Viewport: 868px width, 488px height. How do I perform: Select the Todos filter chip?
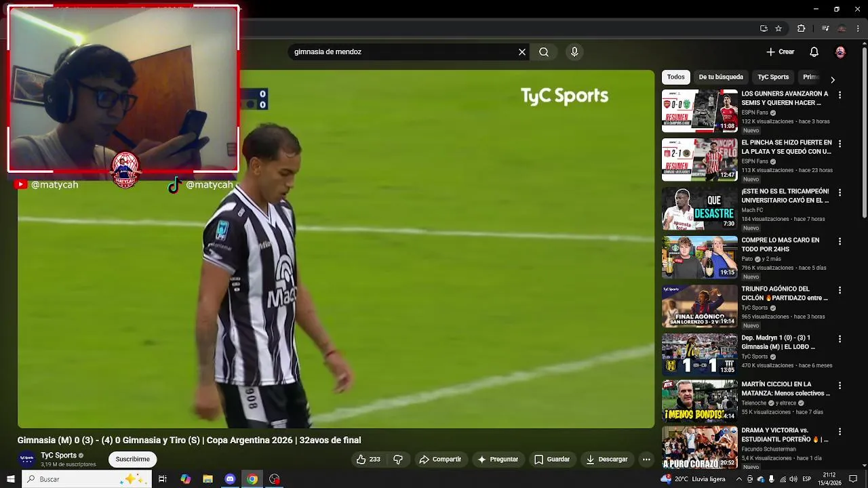675,77
